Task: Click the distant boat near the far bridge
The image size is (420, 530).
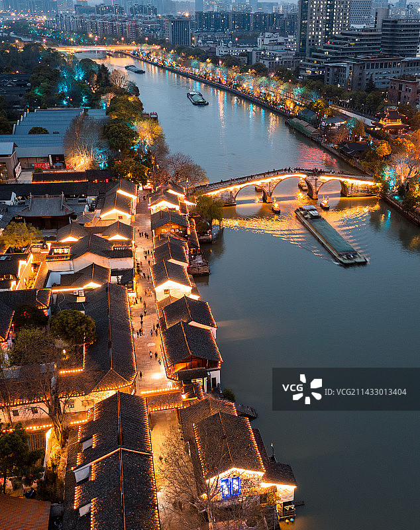Action: tap(134, 69)
